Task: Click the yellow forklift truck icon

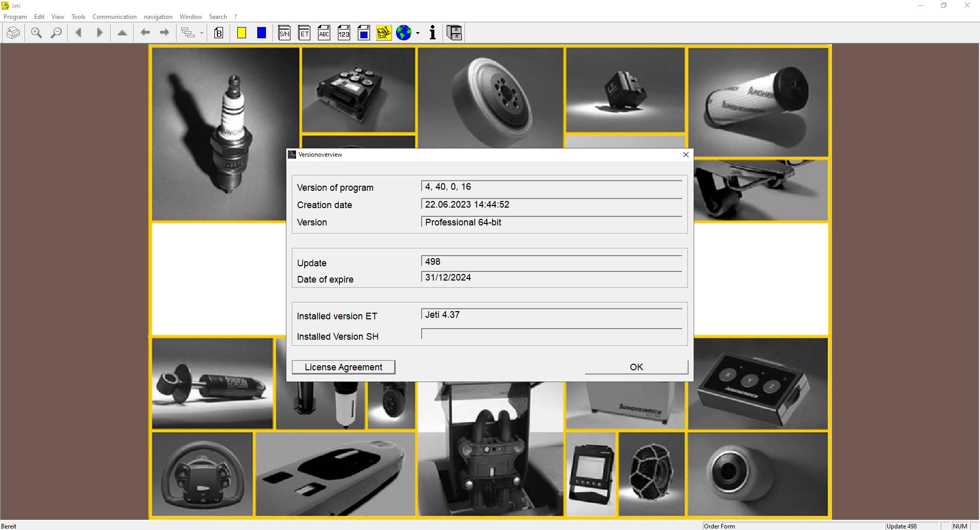Action: pos(384,33)
